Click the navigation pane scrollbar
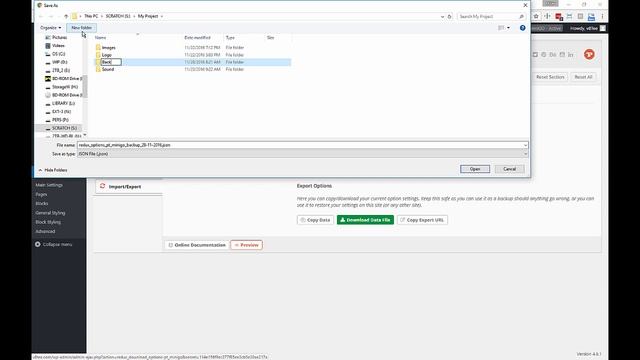This screenshot has height=360, width=640. (x=84, y=86)
